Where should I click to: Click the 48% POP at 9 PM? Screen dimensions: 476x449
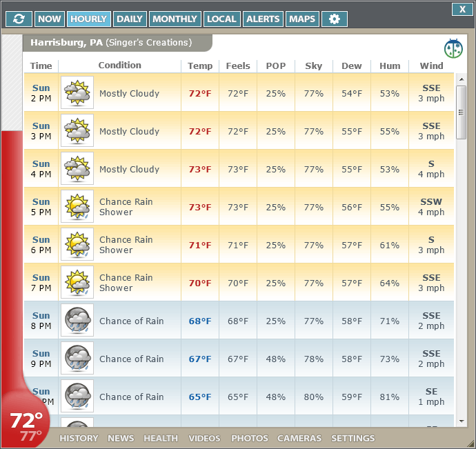276,359
